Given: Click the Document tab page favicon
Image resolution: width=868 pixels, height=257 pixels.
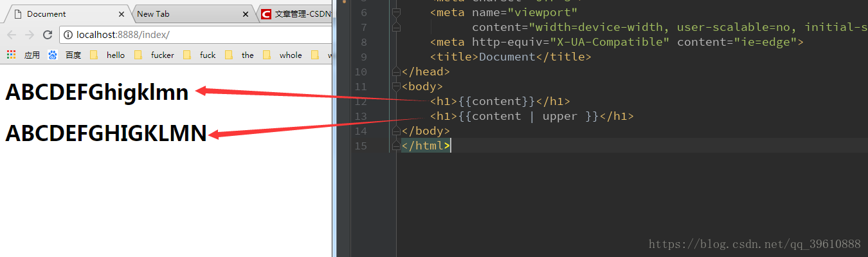Looking at the screenshot, I should pyautogui.click(x=17, y=14).
